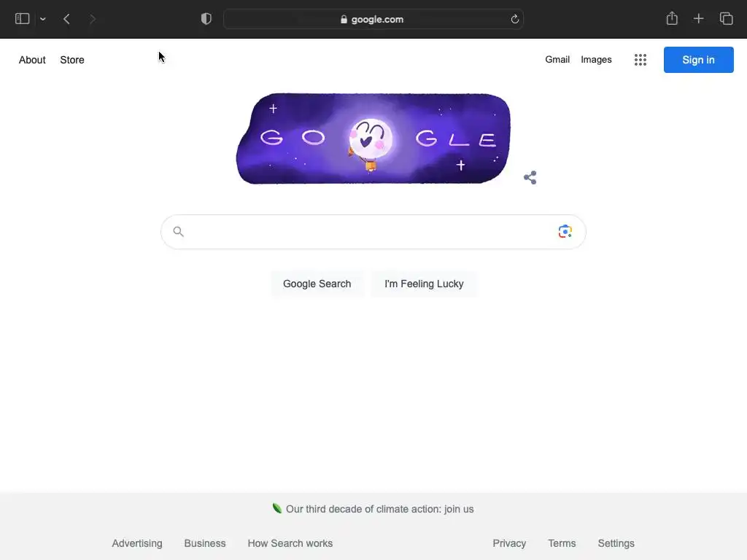This screenshot has width=747, height=560.
Task: Open the Gmail link
Action: click(557, 60)
